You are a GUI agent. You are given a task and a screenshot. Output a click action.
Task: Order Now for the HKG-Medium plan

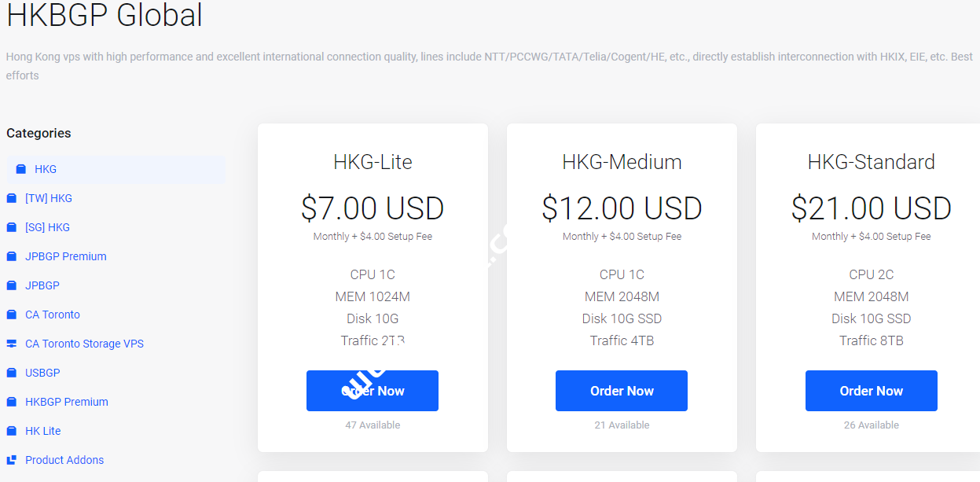pyautogui.click(x=621, y=390)
